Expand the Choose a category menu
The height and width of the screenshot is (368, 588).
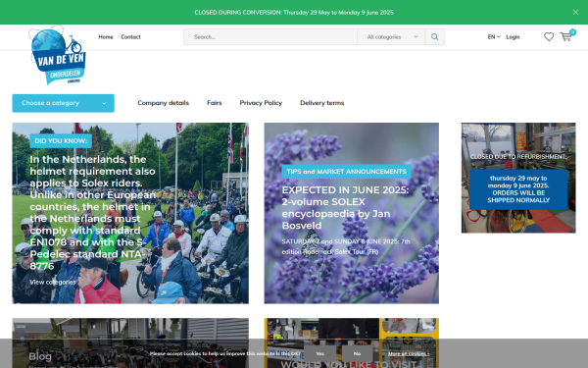[63, 103]
